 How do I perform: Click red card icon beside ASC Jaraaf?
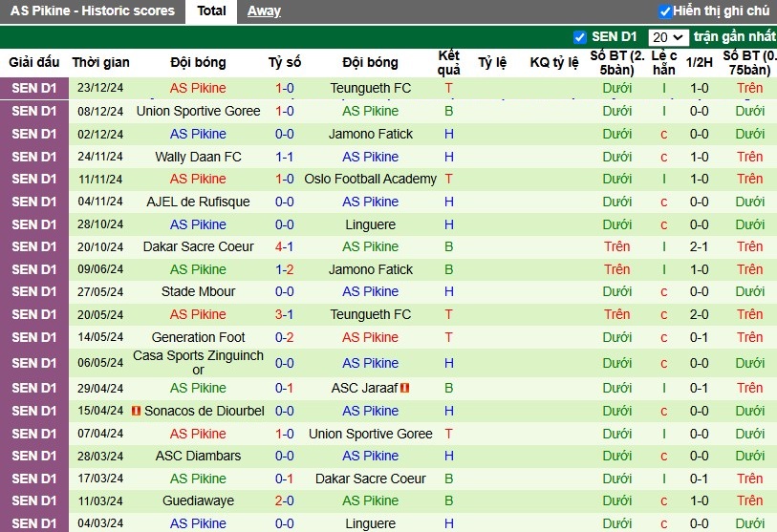(405, 388)
